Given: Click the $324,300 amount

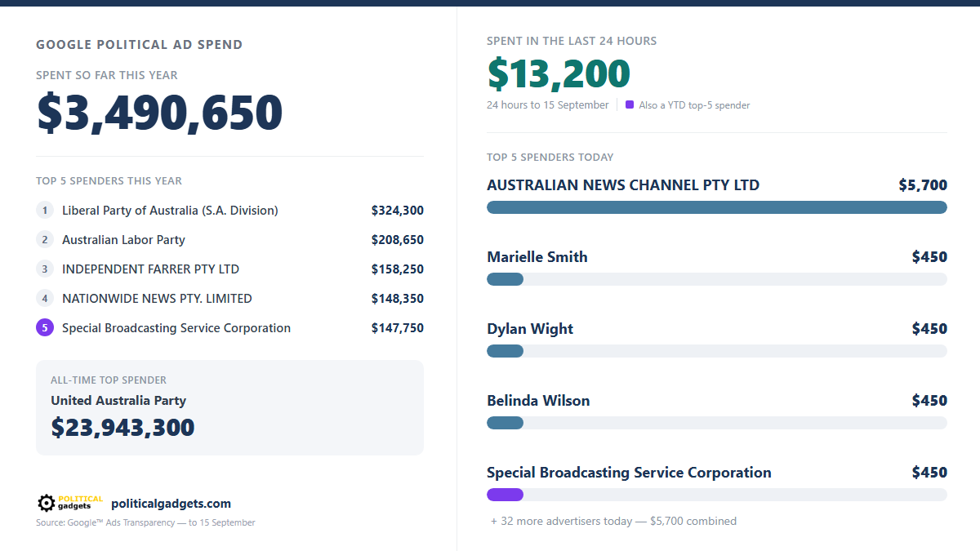Looking at the screenshot, I should pos(398,211).
